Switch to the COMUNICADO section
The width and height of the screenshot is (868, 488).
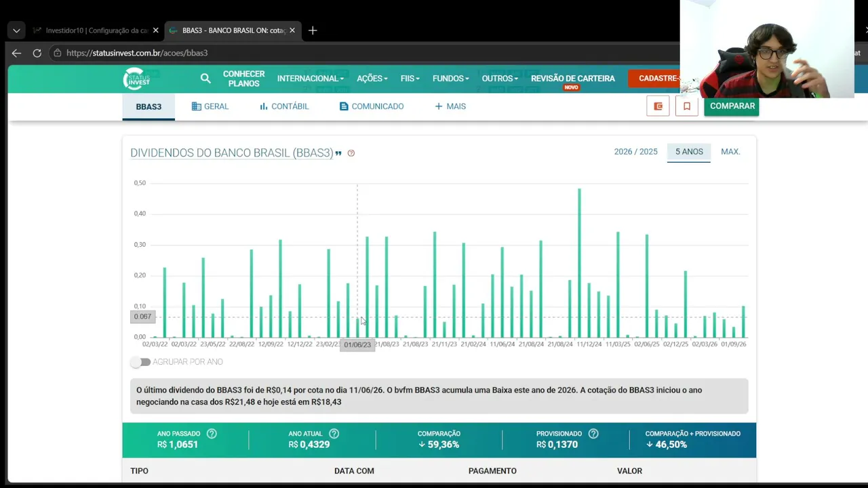pyautogui.click(x=372, y=106)
